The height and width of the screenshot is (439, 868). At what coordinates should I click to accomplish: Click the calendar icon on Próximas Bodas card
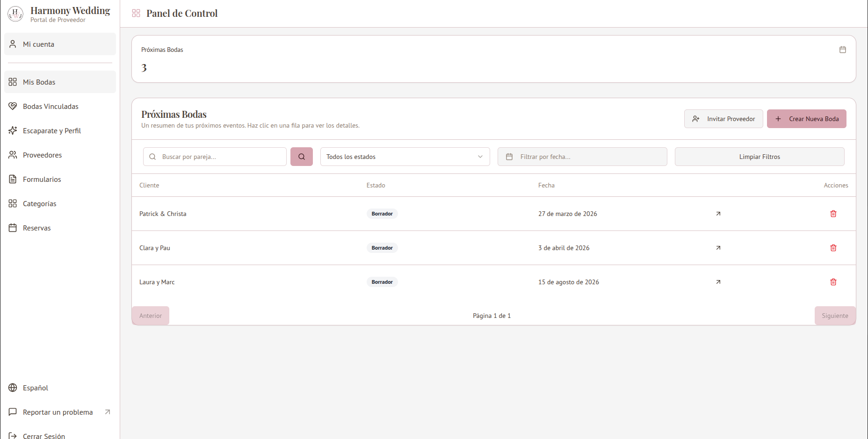point(843,49)
